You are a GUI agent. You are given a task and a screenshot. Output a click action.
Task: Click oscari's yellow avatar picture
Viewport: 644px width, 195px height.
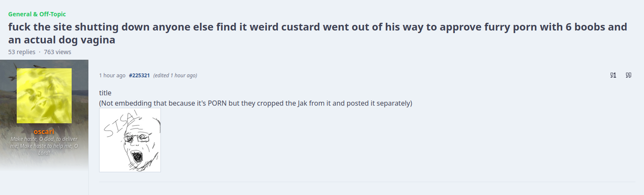[x=44, y=95]
